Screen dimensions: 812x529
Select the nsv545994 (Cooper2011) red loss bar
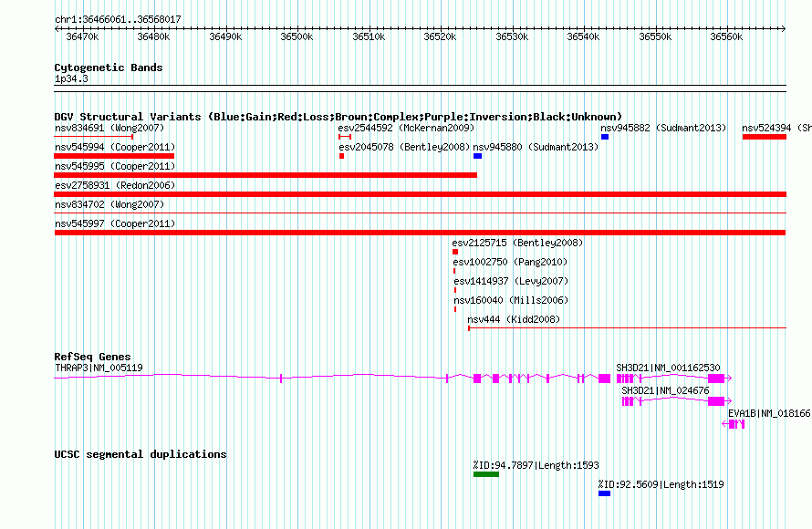[114, 156]
